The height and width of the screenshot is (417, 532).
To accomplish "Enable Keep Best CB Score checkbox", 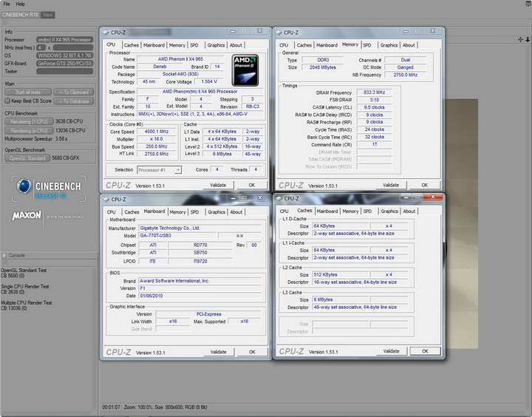I will tap(7, 101).
